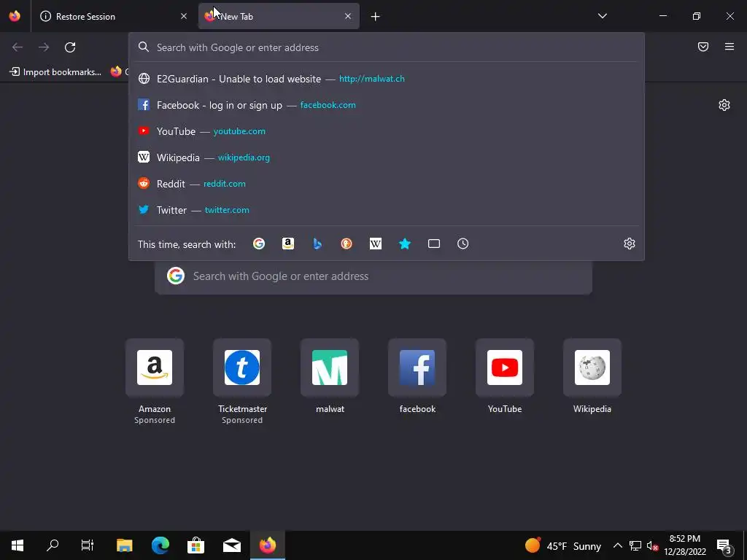
Task: Open the clock showing 8:52 PM
Action: coord(685,545)
